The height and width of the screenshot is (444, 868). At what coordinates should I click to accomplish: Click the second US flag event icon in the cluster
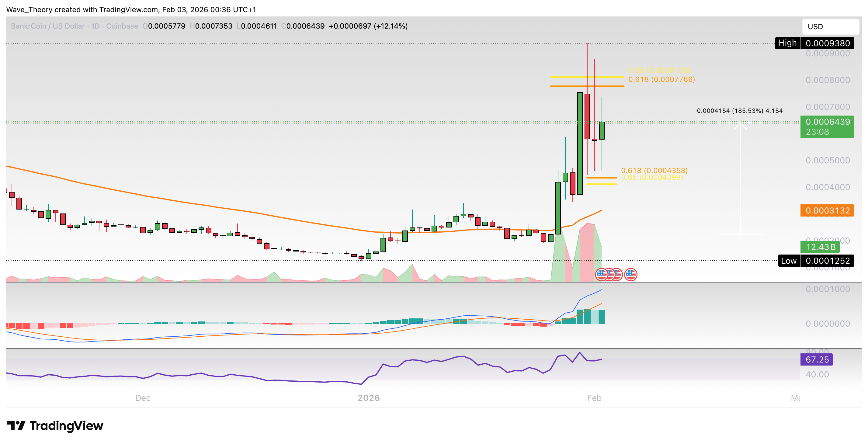pos(611,275)
